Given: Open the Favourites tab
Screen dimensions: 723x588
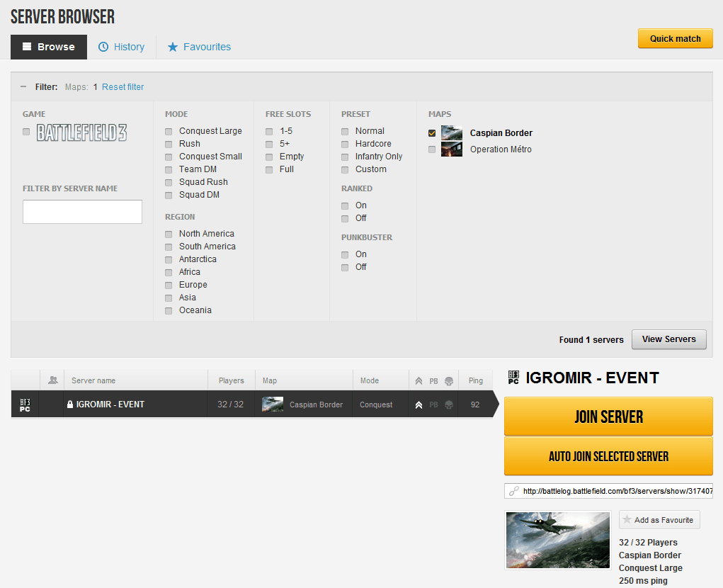Looking at the screenshot, I should click(x=199, y=47).
